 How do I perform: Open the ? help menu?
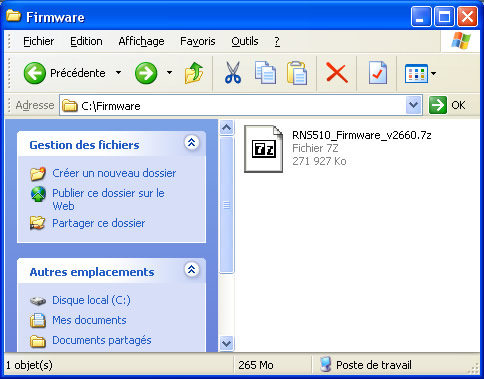point(277,41)
